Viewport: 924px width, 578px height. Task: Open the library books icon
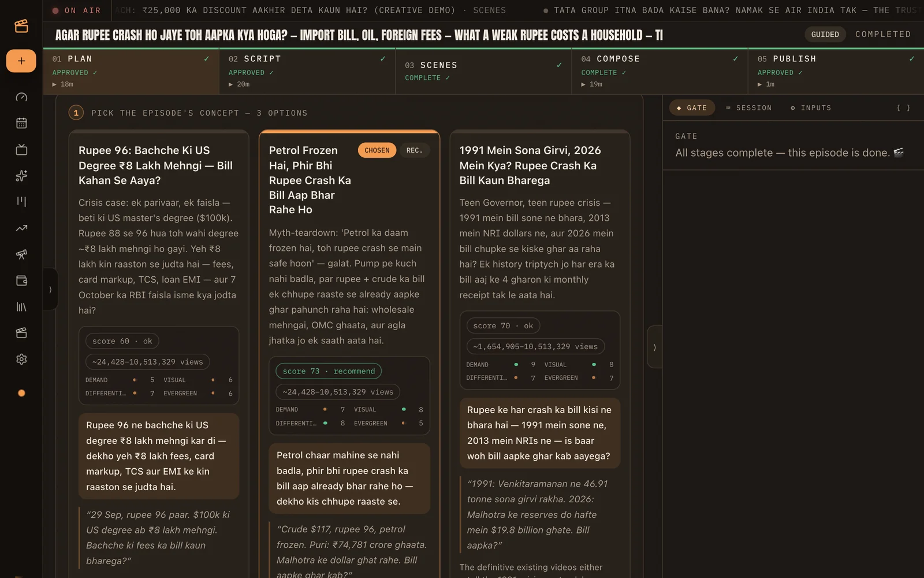pos(21,307)
